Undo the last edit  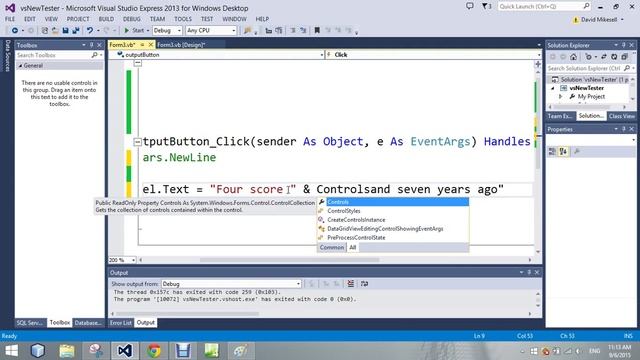click(x=89, y=31)
